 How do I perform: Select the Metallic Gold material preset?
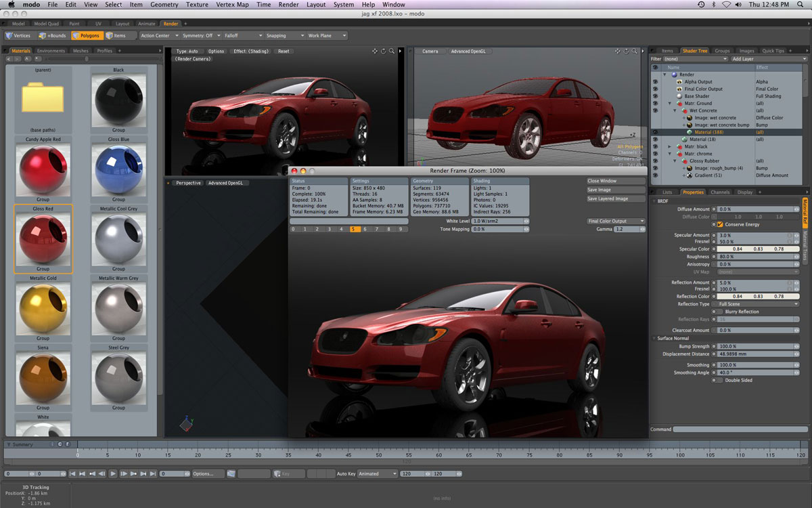point(43,308)
